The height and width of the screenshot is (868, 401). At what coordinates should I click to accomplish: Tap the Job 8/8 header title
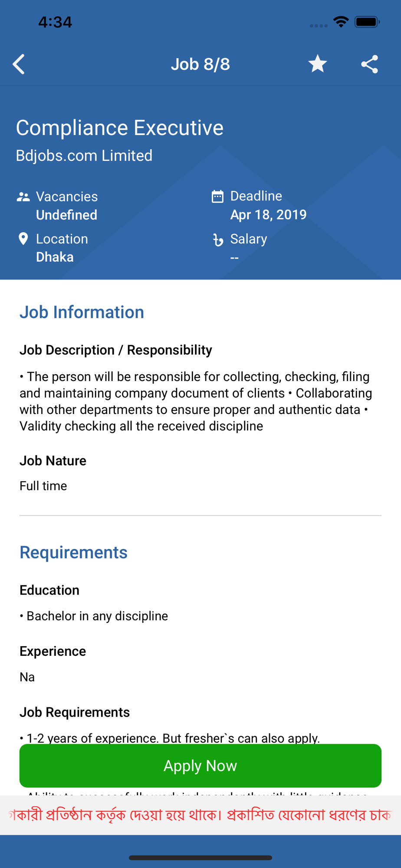pos(200,64)
